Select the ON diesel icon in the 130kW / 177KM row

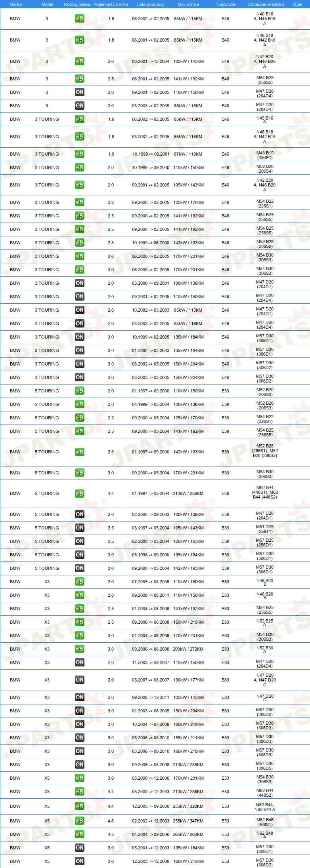click(x=79, y=680)
